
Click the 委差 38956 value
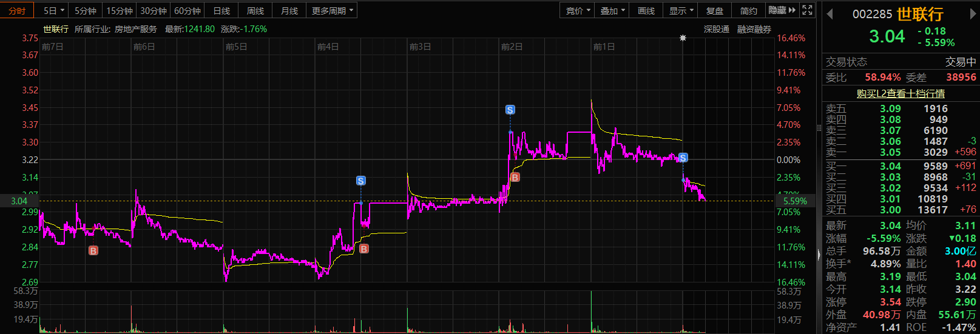click(961, 78)
